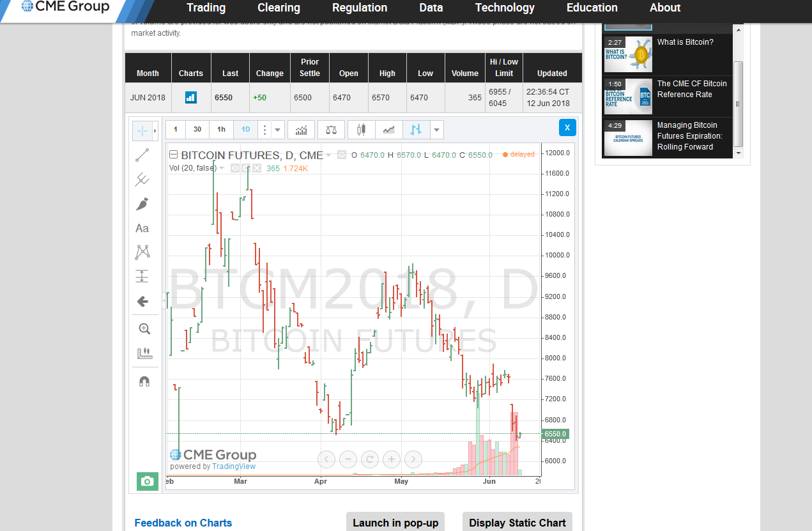Reset chart view with circular arrow
812x531 pixels.
(x=370, y=459)
